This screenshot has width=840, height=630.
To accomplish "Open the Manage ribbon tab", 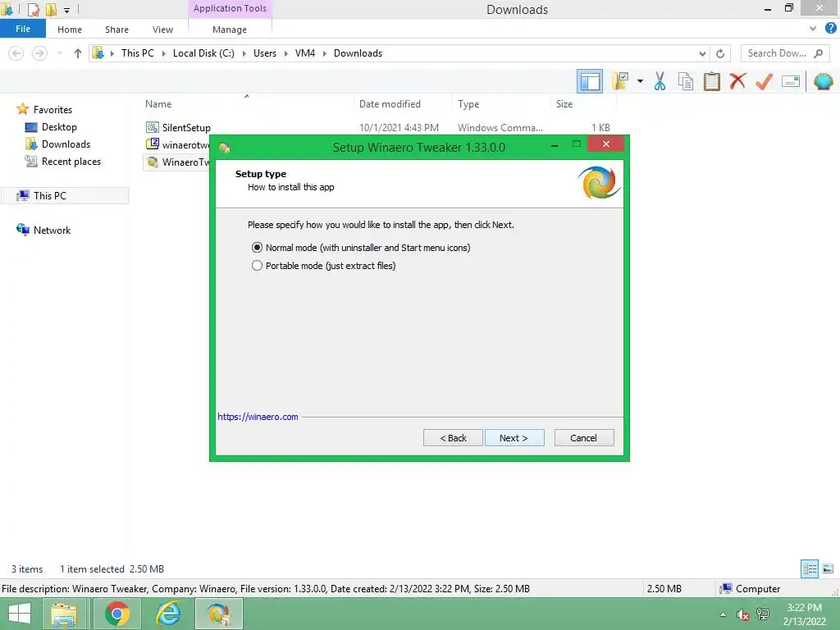I will point(230,30).
